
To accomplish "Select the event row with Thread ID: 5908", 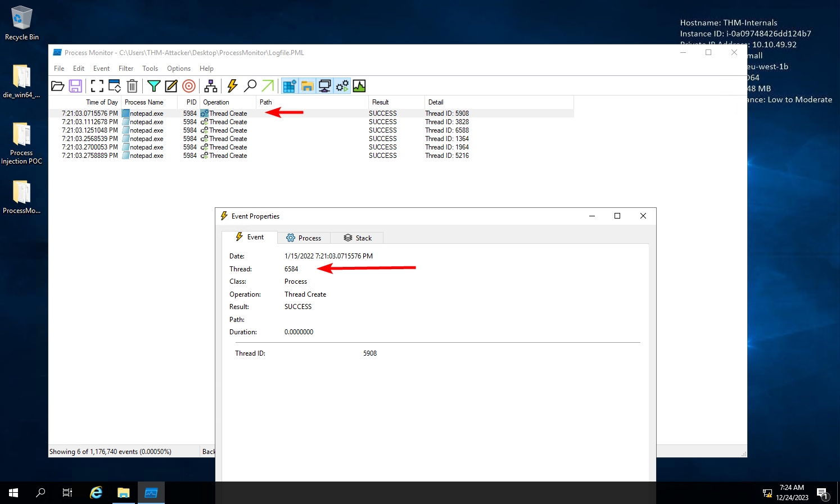I will click(x=311, y=113).
